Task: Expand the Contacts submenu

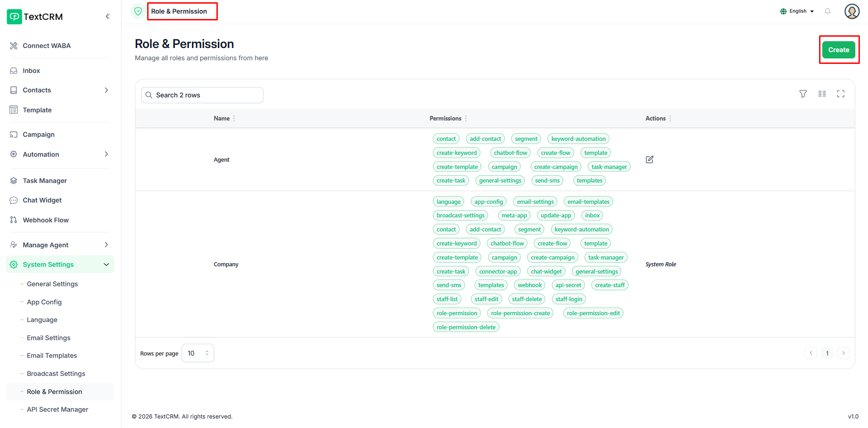Action: tap(106, 90)
